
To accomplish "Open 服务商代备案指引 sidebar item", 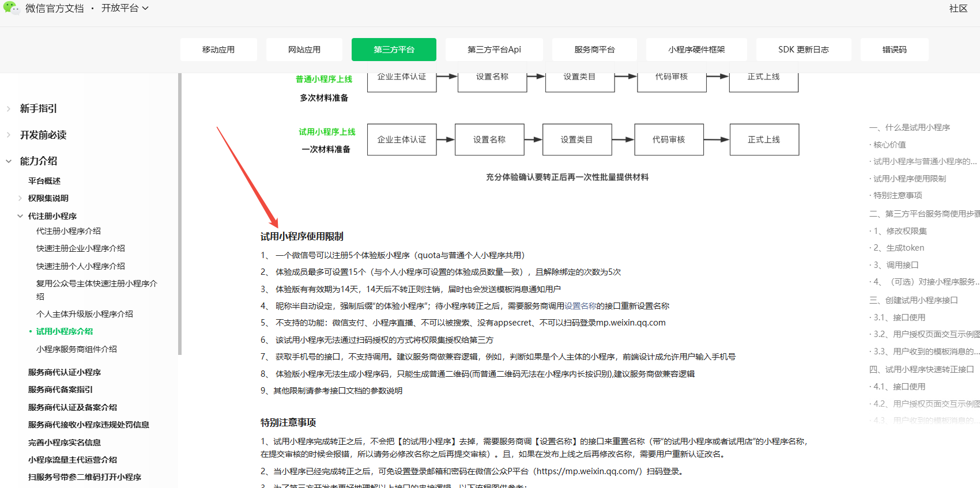I will tap(61, 389).
